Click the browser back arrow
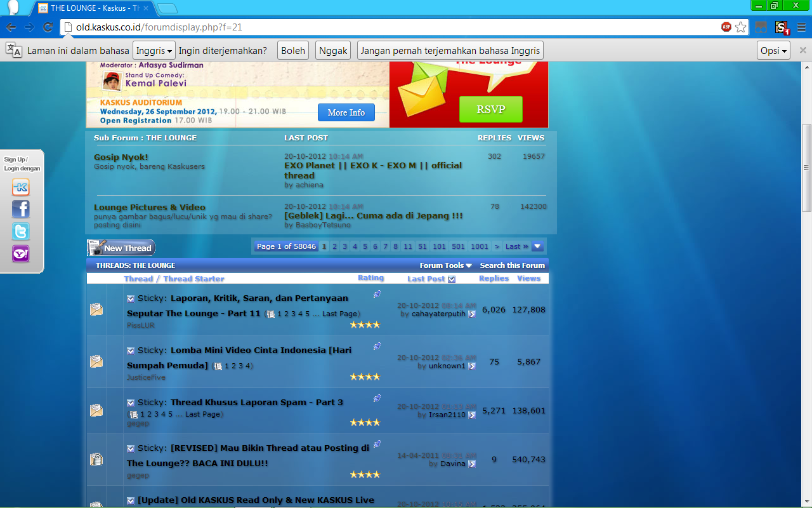 coord(11,27)
